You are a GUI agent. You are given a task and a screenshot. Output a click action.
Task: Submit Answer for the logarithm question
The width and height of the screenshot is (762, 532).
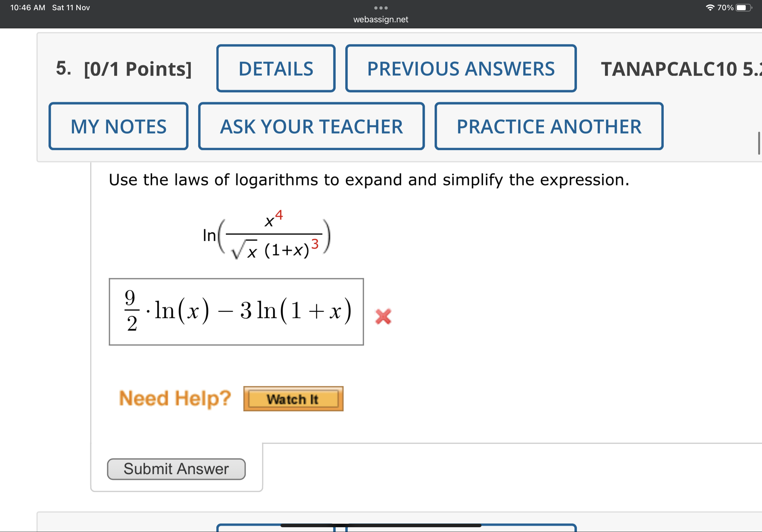[176, 469]
